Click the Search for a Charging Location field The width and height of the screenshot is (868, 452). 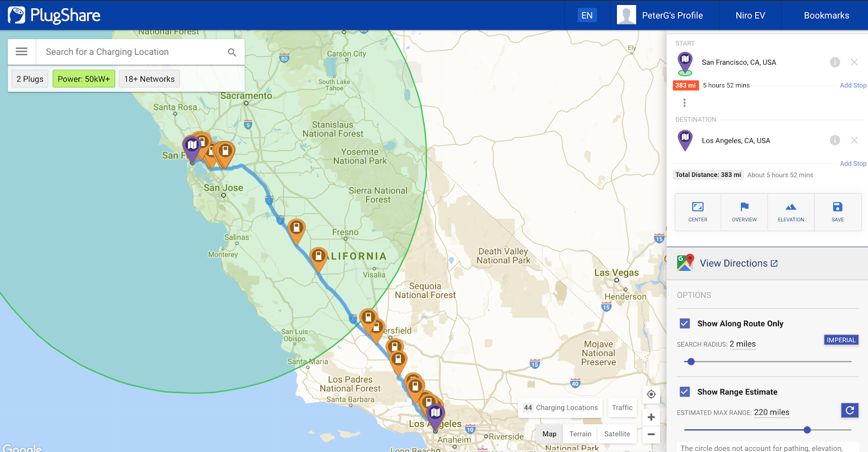tap(130, 52)
